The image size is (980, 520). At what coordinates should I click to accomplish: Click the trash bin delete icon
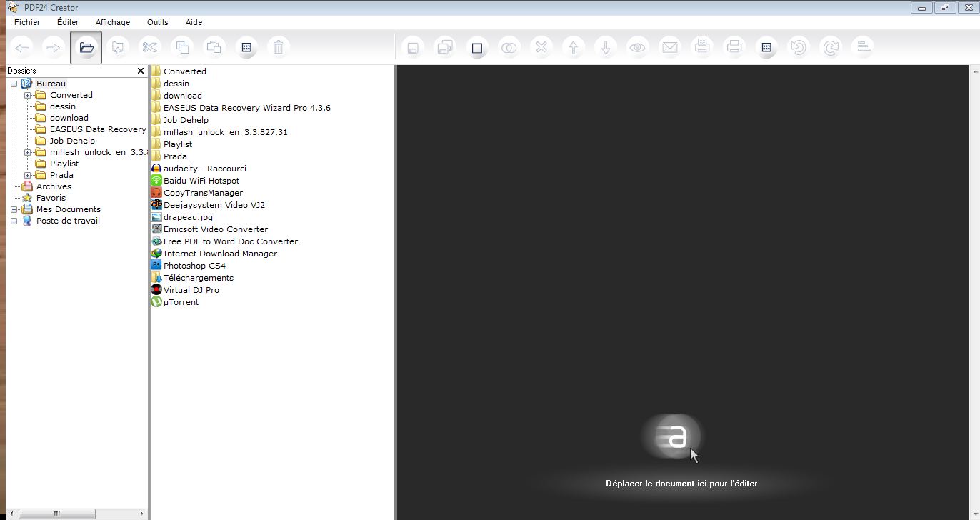279,48
